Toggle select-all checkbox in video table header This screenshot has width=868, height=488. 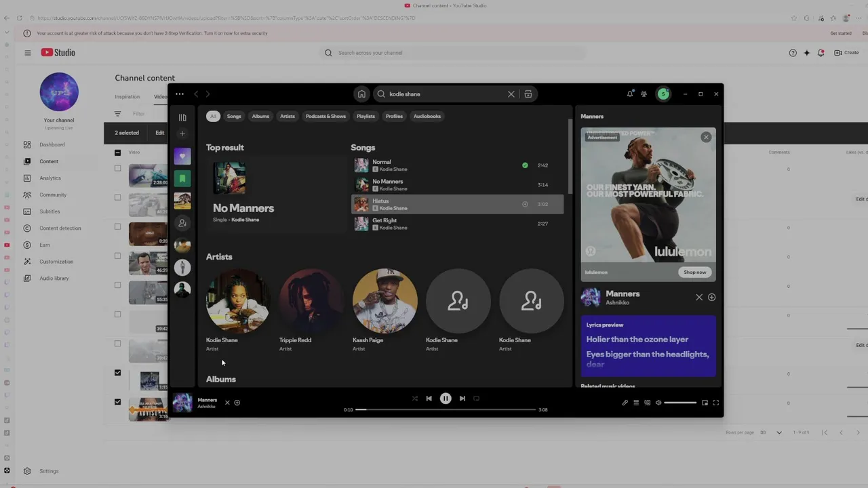(x=117, y=152)
